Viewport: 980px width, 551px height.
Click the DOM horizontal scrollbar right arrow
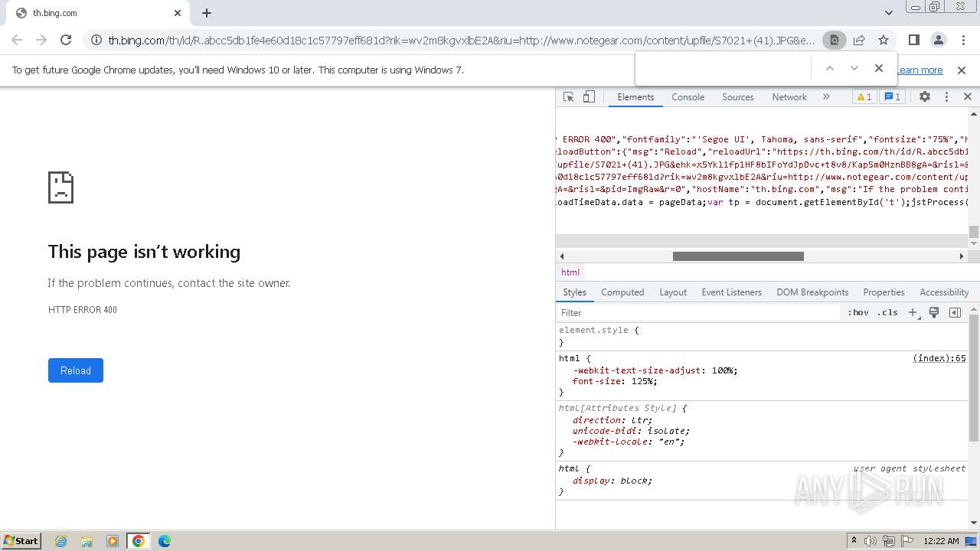pos(962,256)
